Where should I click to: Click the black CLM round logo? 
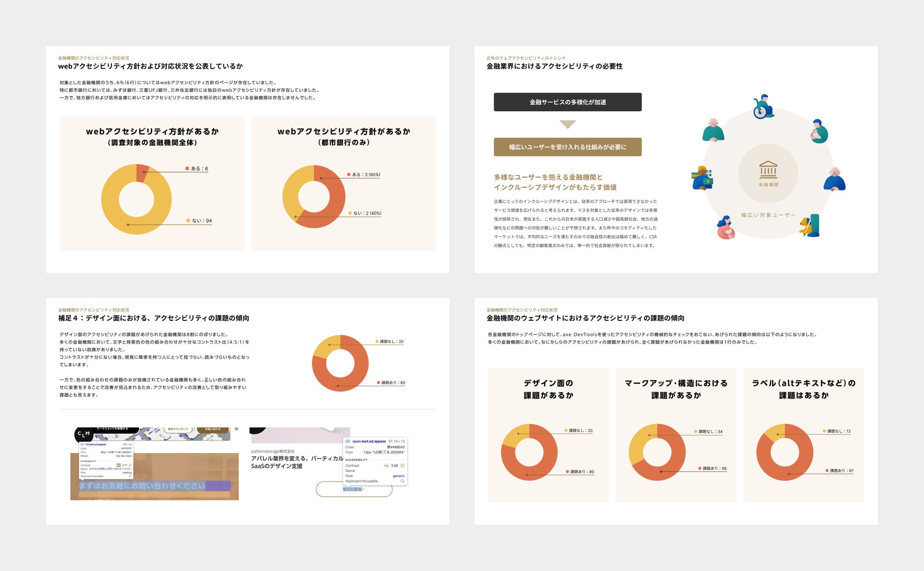click(x=83, y=434)
